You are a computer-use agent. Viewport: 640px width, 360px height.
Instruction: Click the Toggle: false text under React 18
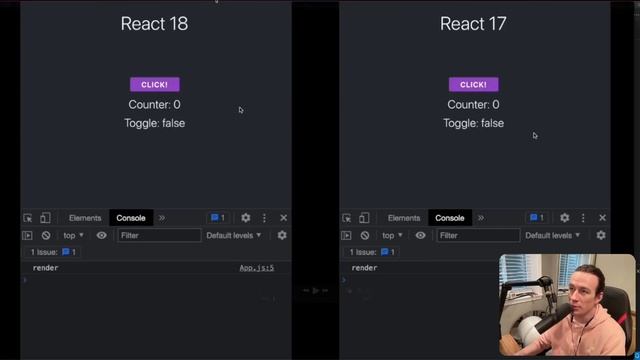click(155, 123)
